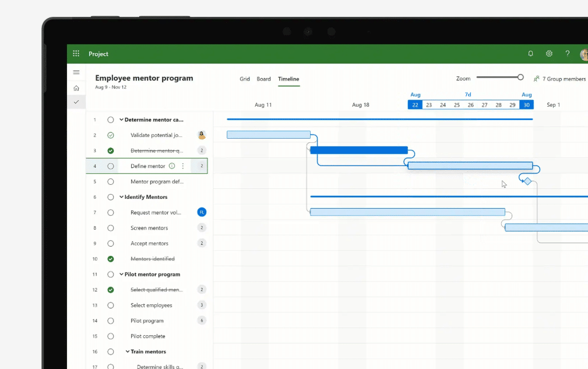This screenshot has height=369, width=588.
Task: Switch to the Board view tab
Action: click(x=263, y=79)
